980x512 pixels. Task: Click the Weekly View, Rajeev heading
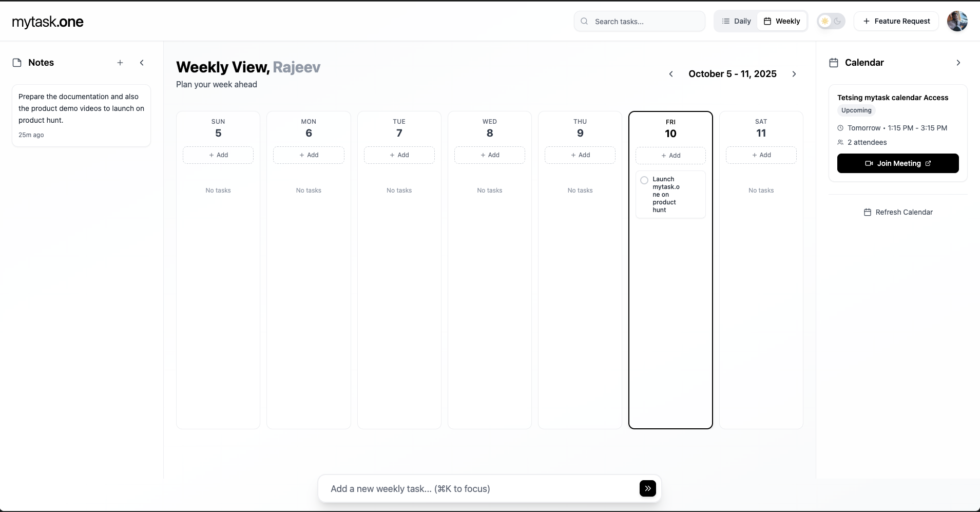(x=248, y=67)
